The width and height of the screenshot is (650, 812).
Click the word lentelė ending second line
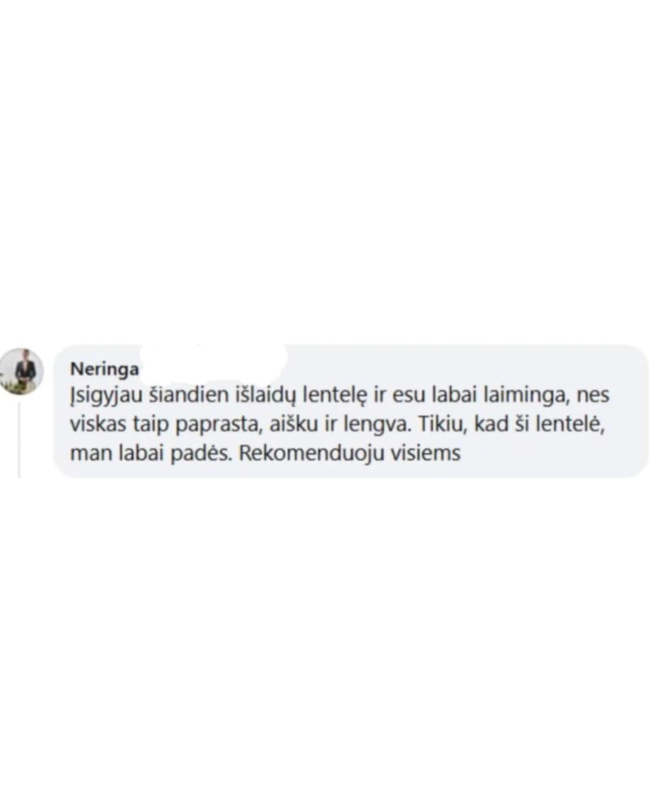[x=570, y=424]
